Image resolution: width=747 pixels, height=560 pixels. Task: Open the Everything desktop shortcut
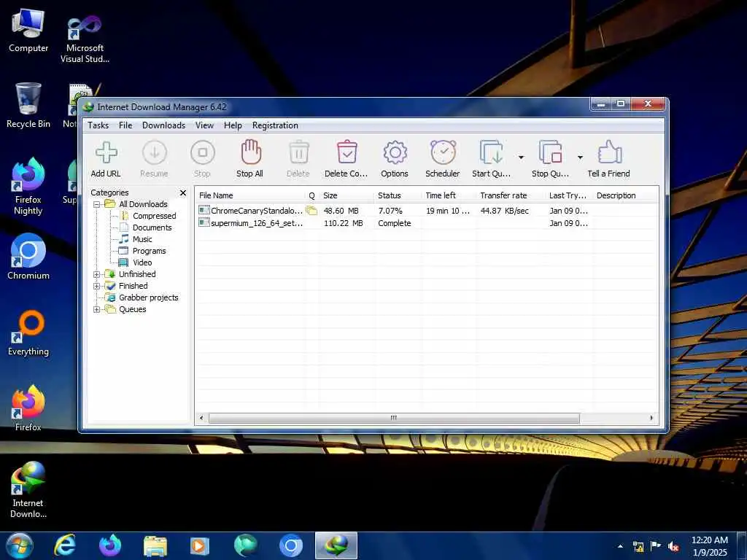click(x=28, y=332)
